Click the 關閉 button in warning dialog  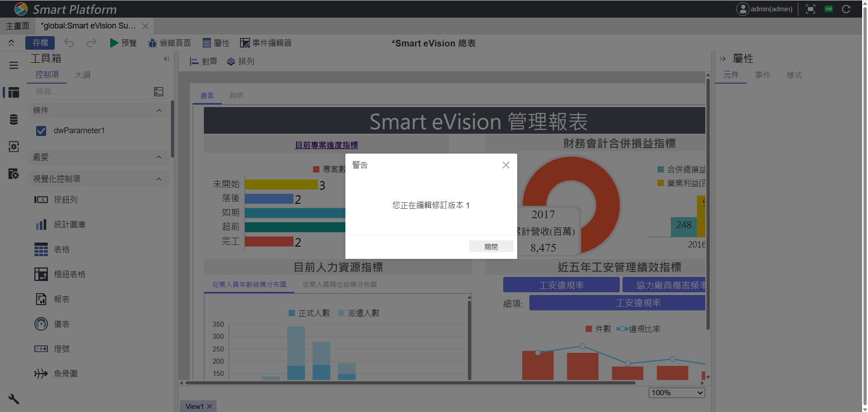pos(491,247)
